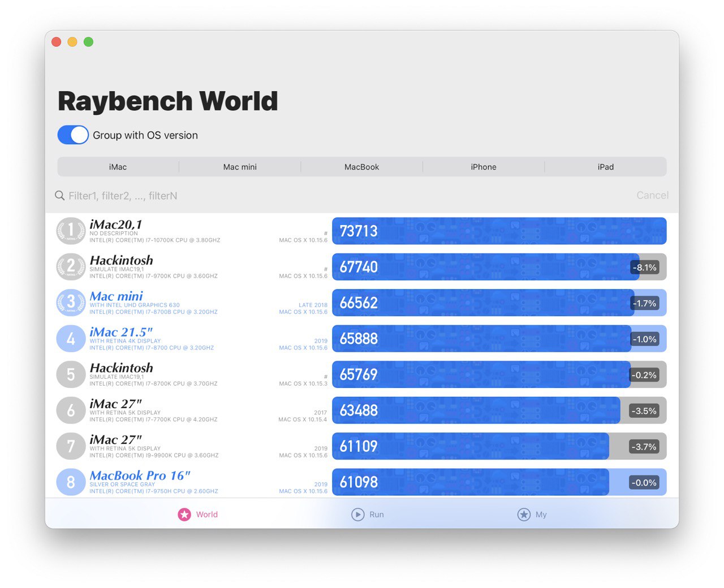Image resolution: width=724 pixels, height=588 pixels.
Task: Click the Hackintosh name in rank 2 row
Action: [x=121, y=260]
